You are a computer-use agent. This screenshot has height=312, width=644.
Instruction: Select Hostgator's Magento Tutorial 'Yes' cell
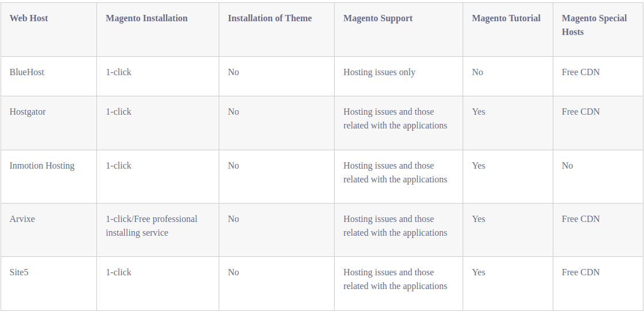[479, 112]
